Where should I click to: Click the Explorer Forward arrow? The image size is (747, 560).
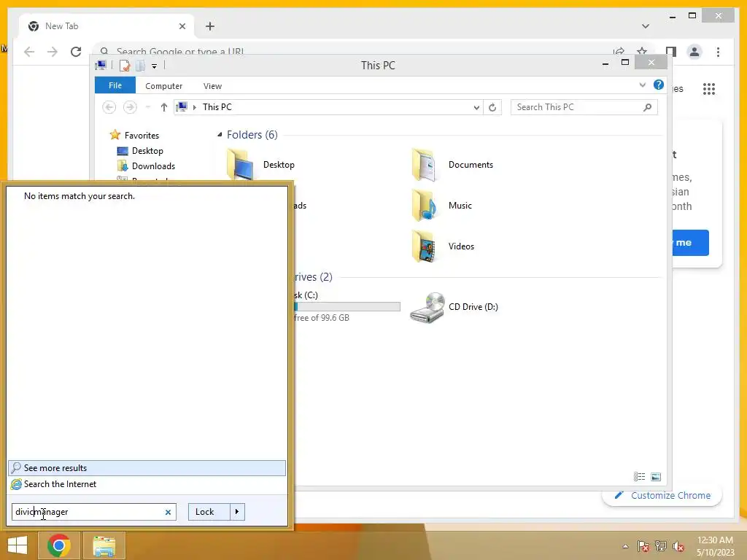click(x=130, y=107)
